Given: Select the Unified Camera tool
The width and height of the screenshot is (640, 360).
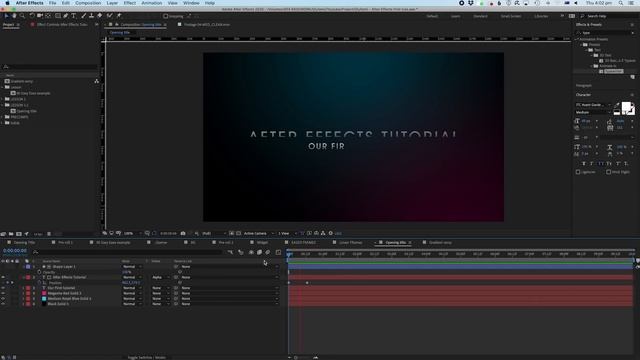Looking at the screenshot, I should (x=40, y=16).
